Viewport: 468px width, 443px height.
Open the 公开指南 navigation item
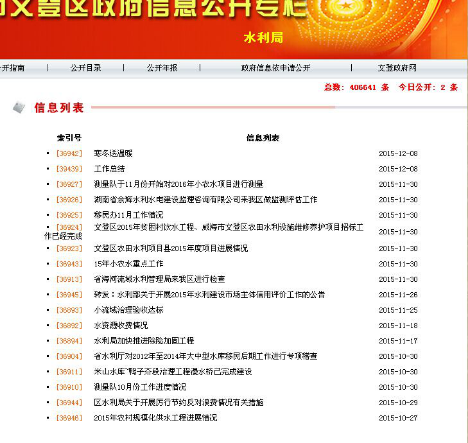(x=12, y=68)
